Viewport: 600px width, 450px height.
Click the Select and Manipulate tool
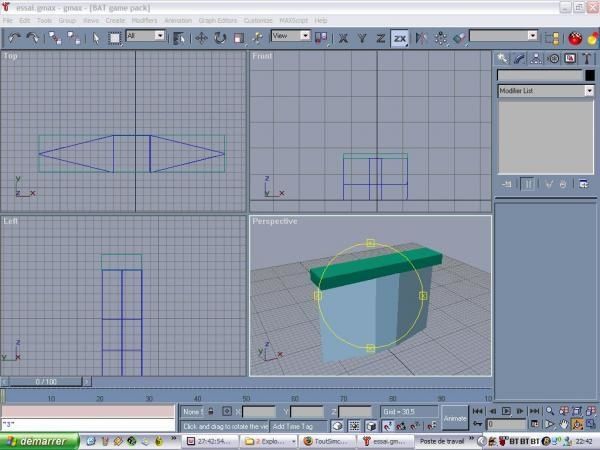click(258, 38)
